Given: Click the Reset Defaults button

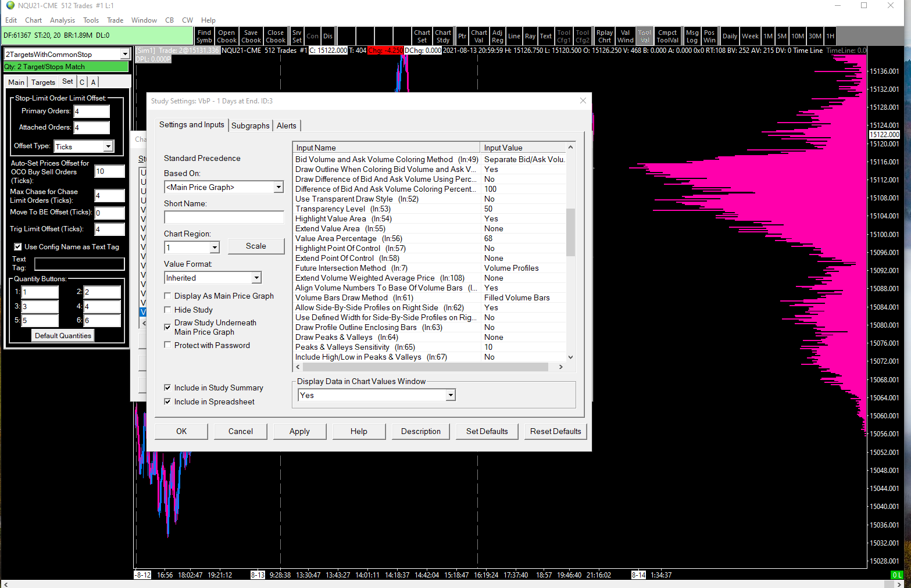Looking at the screenshot, I should tap(555, 432).
